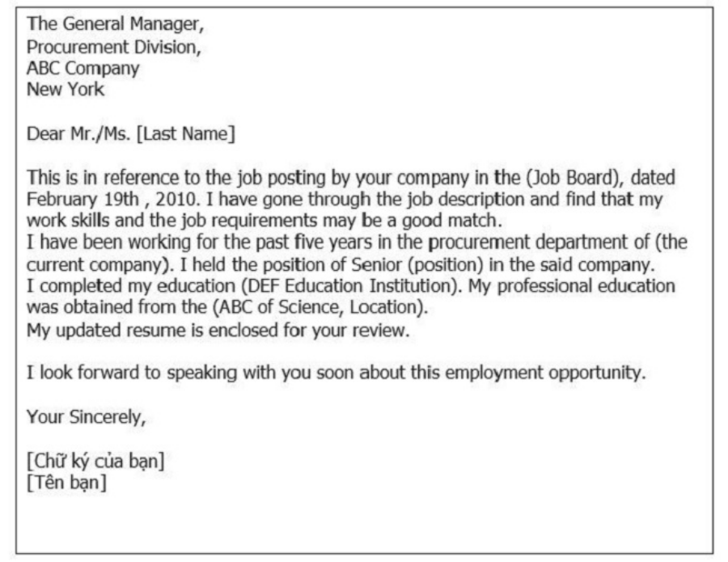Click the 'Your Sincerely,' closing
This screenshot has height=562, width=728.
(87, 417)
